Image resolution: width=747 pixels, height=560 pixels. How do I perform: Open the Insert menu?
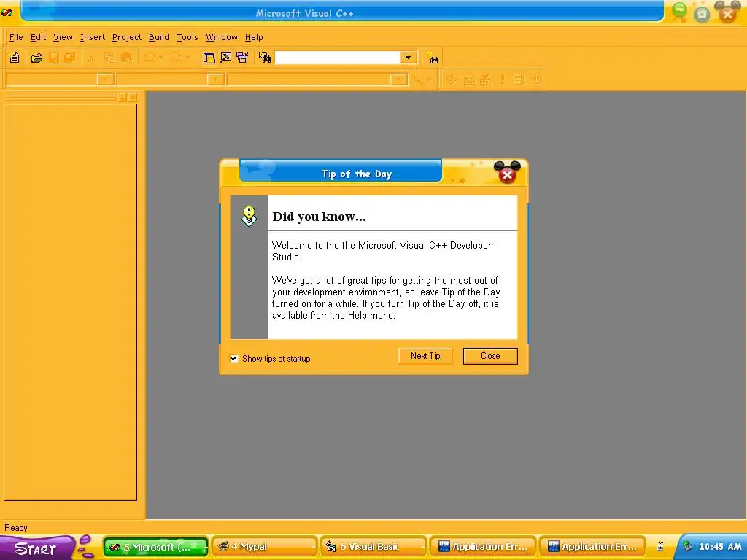[x=93, y=37]
